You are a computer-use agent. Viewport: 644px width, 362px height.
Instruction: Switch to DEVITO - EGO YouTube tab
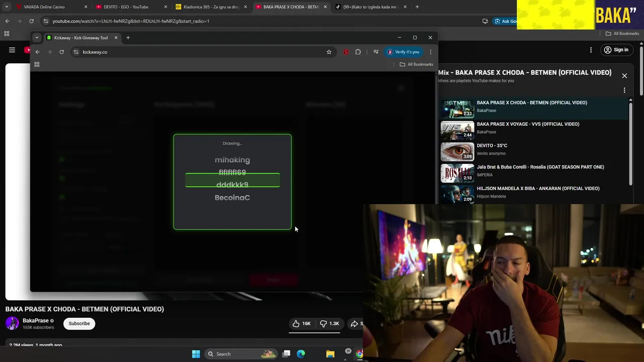[131, 7]
